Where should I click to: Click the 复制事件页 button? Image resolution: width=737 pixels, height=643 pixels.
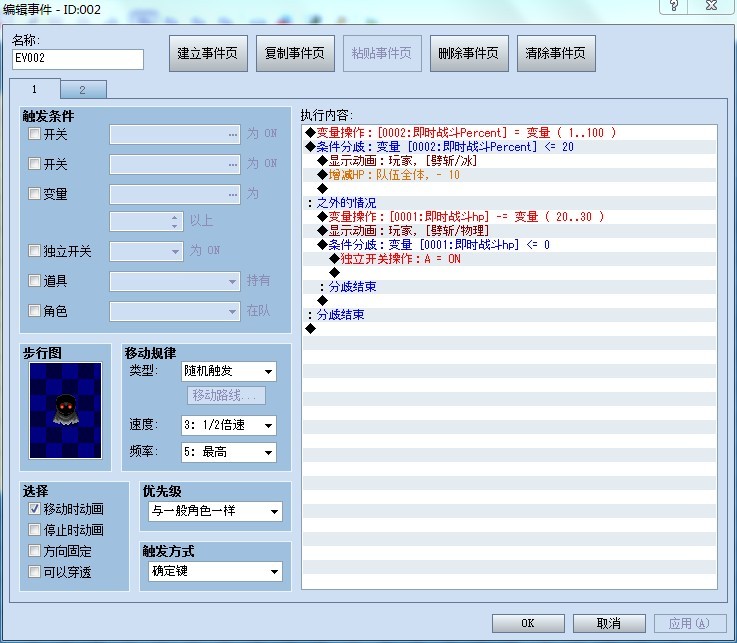[x=295, y=53]
